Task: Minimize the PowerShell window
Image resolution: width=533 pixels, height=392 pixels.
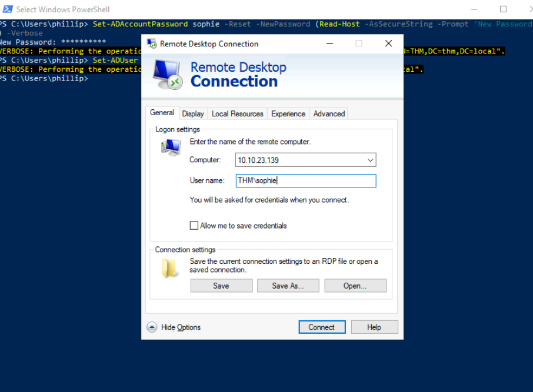Action: 474,9
